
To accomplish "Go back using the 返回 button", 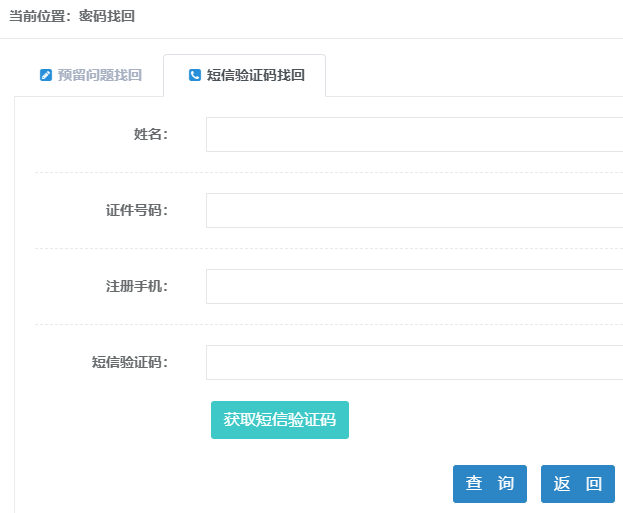I will (577, 484).
